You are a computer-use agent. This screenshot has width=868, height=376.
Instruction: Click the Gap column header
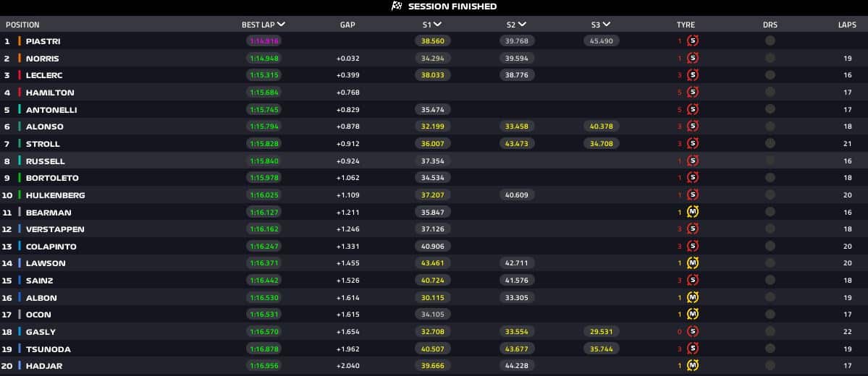click(x=347, y=25)
